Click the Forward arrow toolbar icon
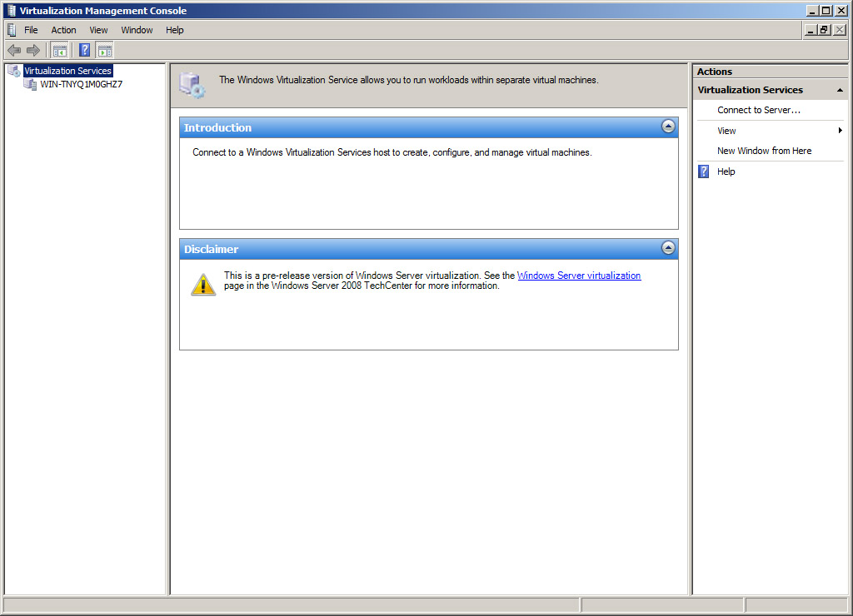 point(33,51)
